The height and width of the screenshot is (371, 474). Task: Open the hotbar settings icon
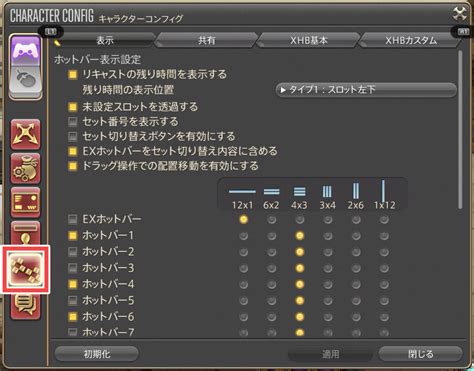(26, 269)
